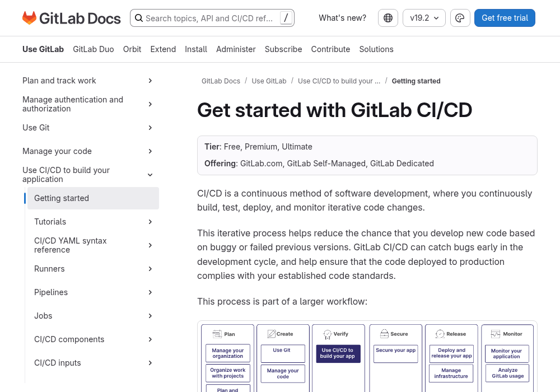Screen dimensions: 560x392
Task: Open the Runners sidebar link
Action: tap(49, 269)
